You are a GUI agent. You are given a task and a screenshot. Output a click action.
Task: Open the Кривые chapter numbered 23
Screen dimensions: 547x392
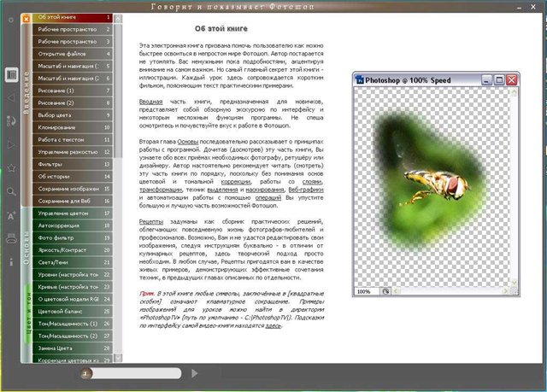pyautogui.click(x=72, y=287)
